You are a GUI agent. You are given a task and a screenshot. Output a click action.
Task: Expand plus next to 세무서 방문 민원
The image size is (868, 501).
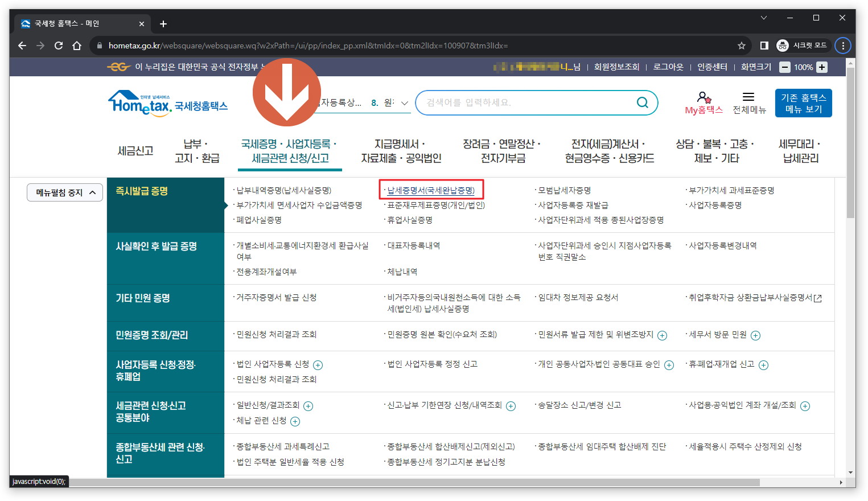(x=755, y=335)
